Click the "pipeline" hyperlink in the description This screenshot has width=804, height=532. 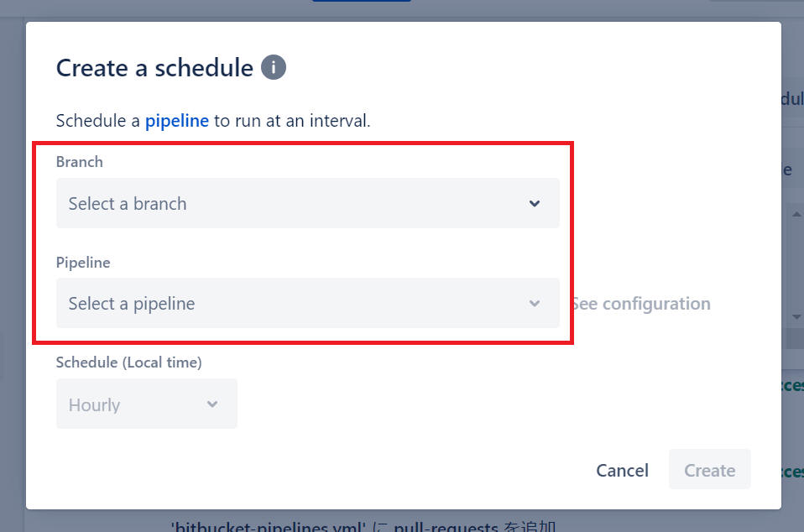tap(177, 121)
